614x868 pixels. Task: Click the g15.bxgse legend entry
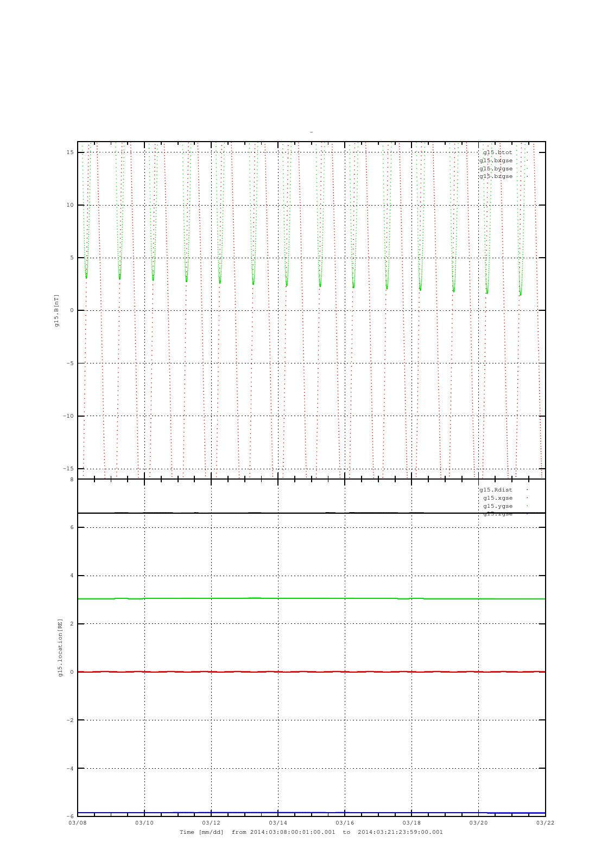click(496, 161)
